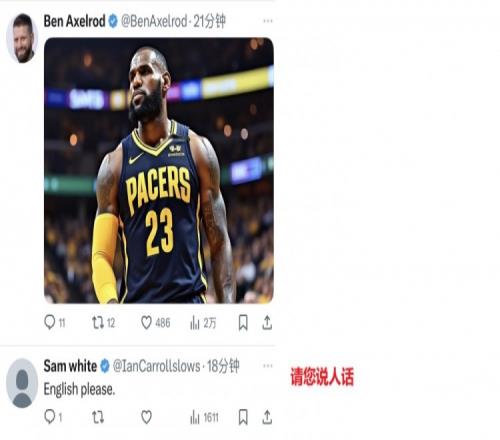Viewport: 500px width, 440px height.
Task: Bookmark Sam white's reply
Action: [x=243, y=417]
